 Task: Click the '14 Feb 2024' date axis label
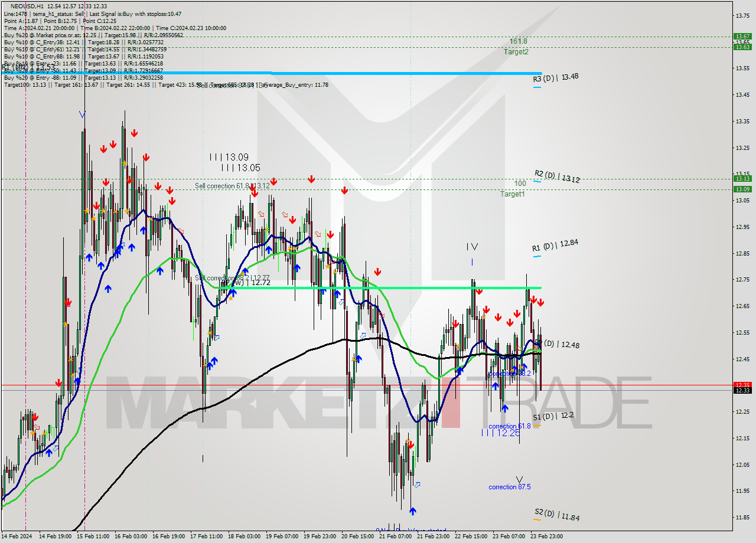pos(17,537)
